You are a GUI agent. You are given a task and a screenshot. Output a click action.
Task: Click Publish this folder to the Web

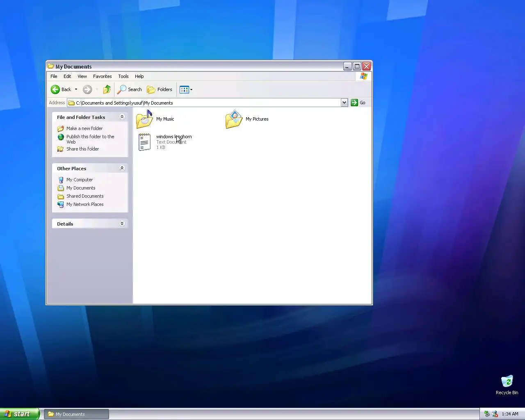tap(90, 139)
